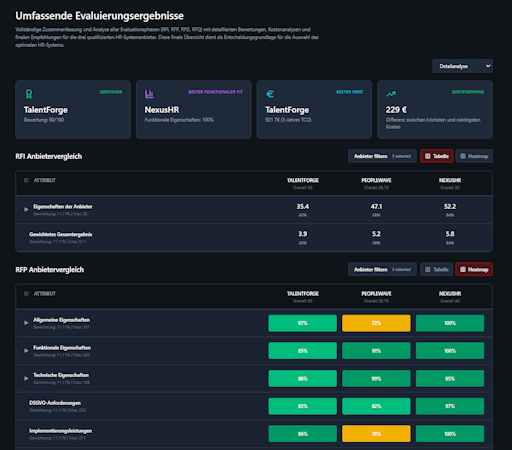Viewport: 512px width, 450px height.
Task: Open the Detailanalyse dropdown
Action: click(x=462, y=66)
